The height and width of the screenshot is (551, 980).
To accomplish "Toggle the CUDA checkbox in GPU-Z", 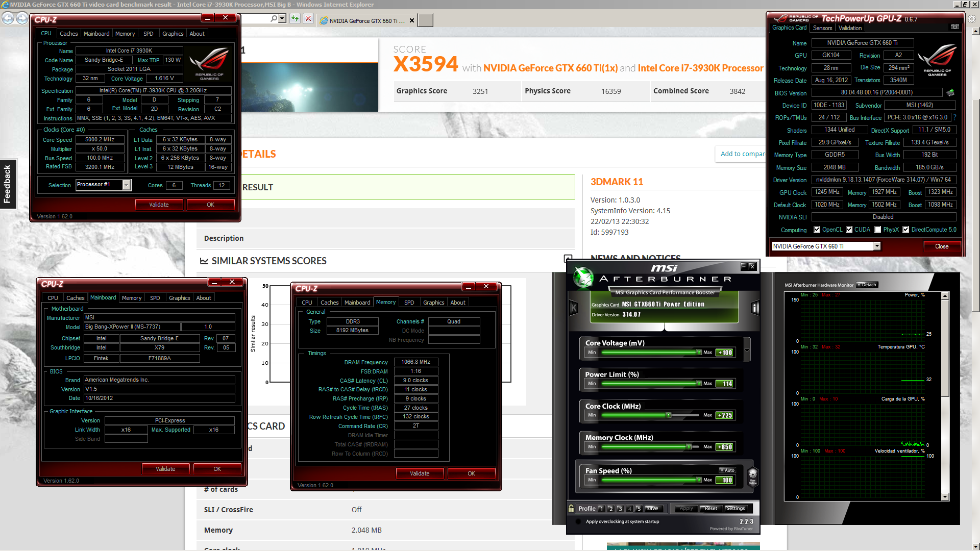I will pos(849,230).
